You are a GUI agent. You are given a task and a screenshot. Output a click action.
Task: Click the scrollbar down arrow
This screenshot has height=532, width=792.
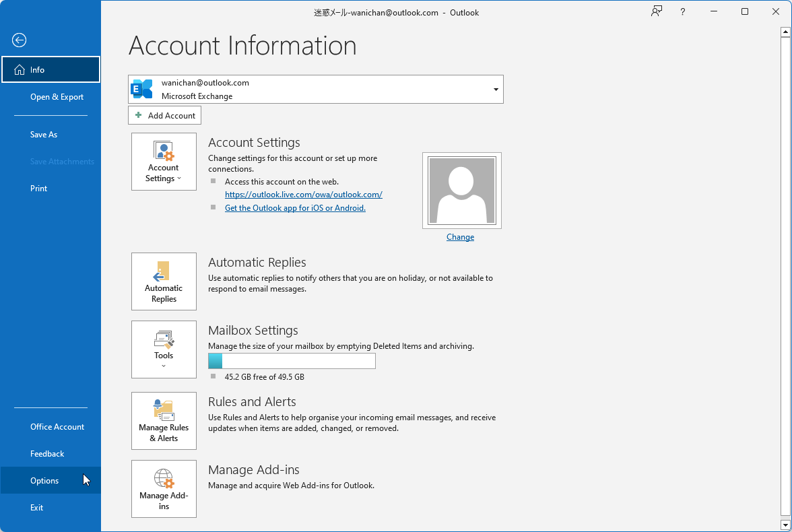(x=785, y=525)
